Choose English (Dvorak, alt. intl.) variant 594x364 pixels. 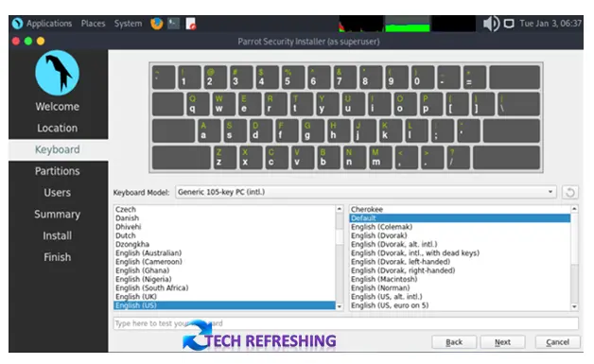click(460, 244)
